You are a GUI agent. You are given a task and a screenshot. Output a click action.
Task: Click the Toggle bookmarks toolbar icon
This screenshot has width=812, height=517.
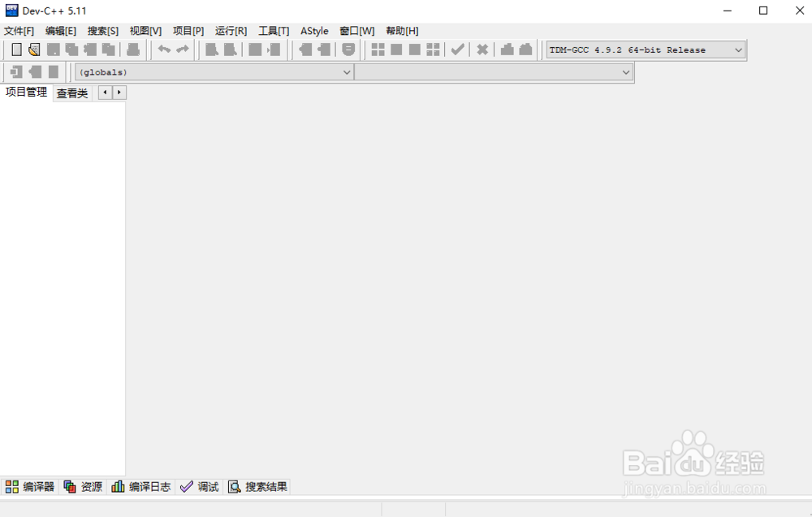(x=35, y=72)
